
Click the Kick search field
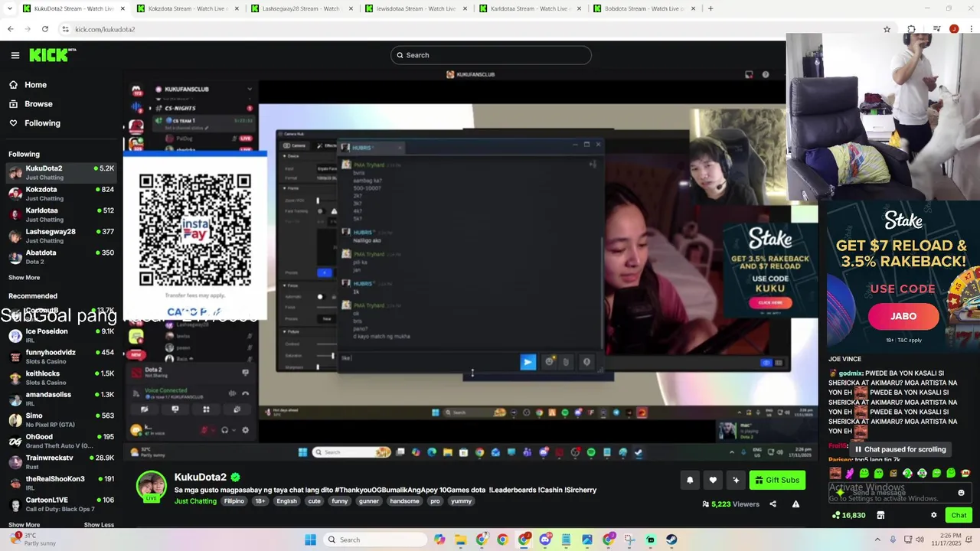(x=491, y=55)
